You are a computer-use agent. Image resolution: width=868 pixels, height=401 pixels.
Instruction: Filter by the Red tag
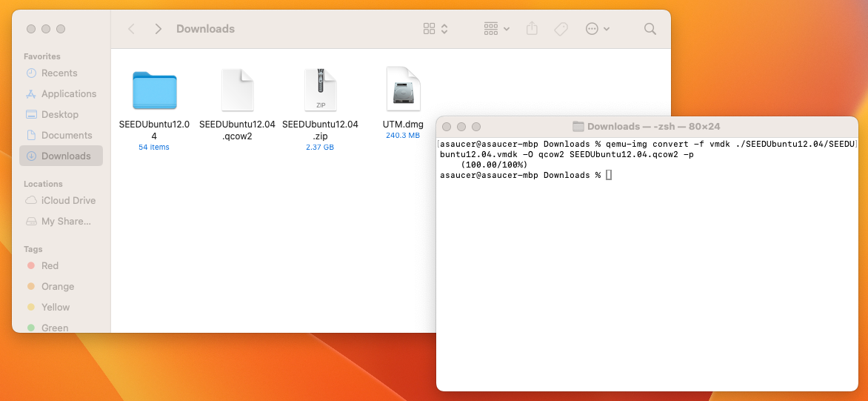(x=50, y=266)
